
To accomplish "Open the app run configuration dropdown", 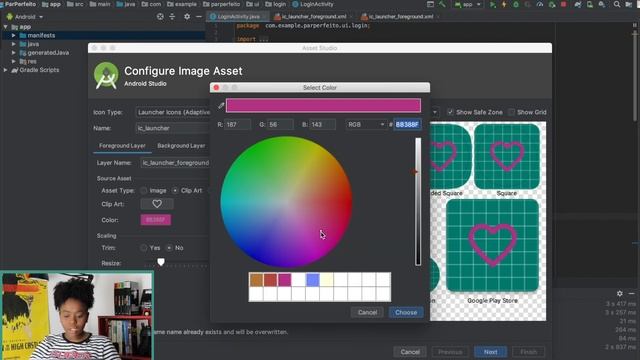I will 469,4.
